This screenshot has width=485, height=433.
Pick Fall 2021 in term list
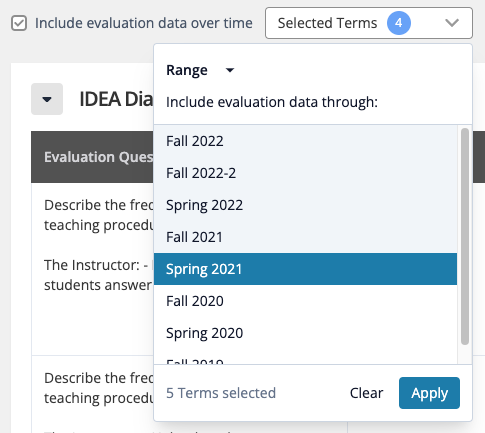305,237
